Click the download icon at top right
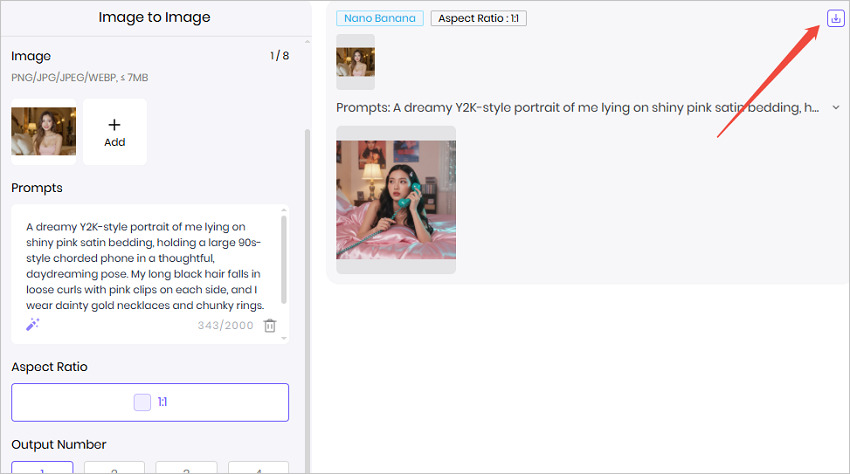850x474 pixels. click(835, 18)
